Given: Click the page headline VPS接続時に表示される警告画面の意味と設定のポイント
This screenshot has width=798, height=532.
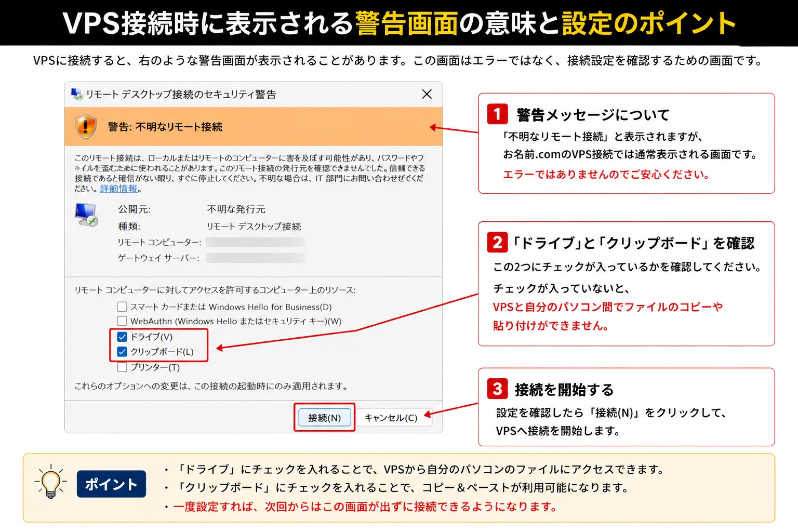Looking at the screenshot, I should pyautogui.click(x=399, y=23).
